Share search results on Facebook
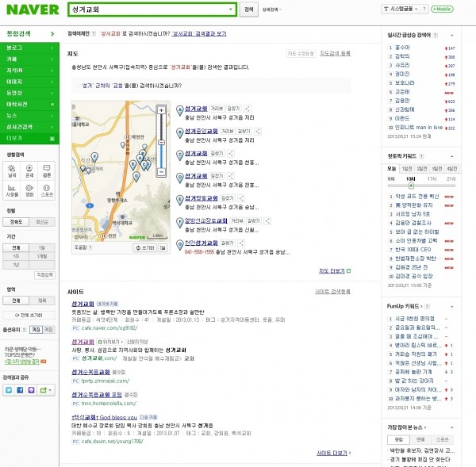This screenshot has width=476, height=467. [20, 390]
